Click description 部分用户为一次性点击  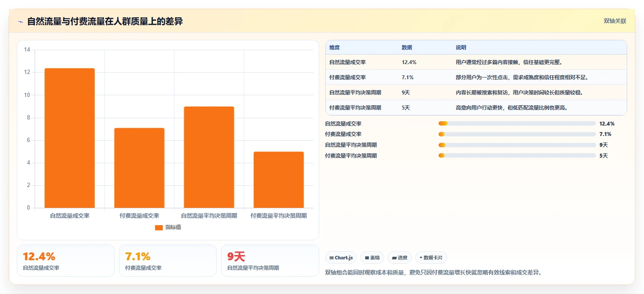522,78
